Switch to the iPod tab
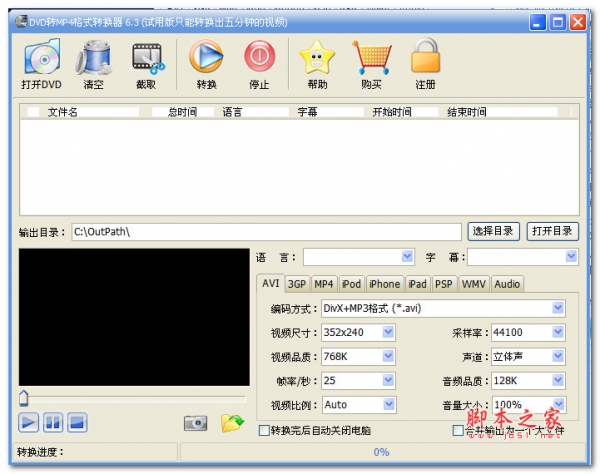600x474 pixels. point(351,284)
